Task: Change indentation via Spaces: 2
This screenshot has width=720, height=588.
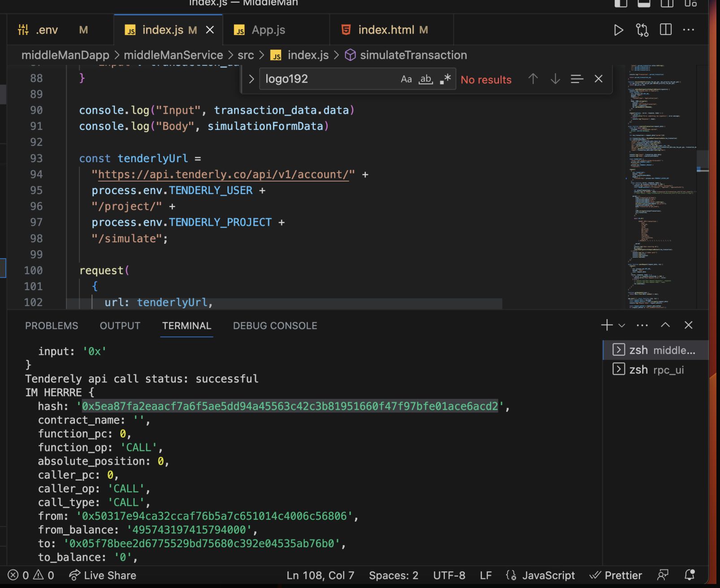Action: pyautogui.click(x=393, y=575)
